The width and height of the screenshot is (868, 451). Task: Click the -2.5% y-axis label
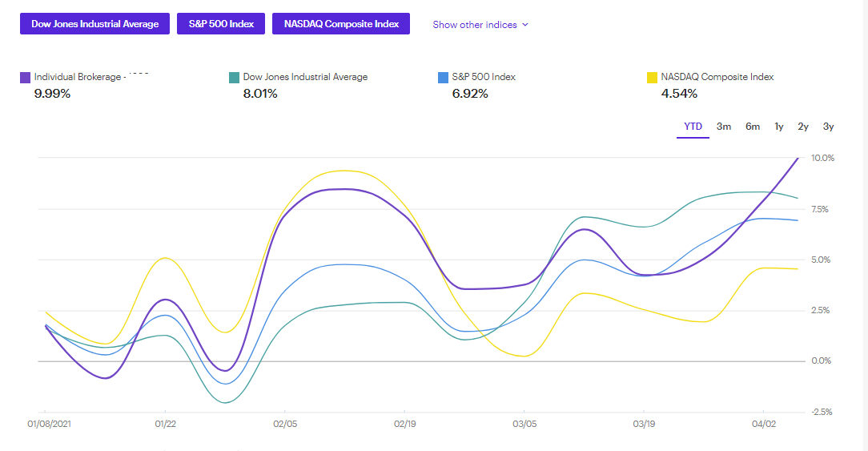pos(822,412)
